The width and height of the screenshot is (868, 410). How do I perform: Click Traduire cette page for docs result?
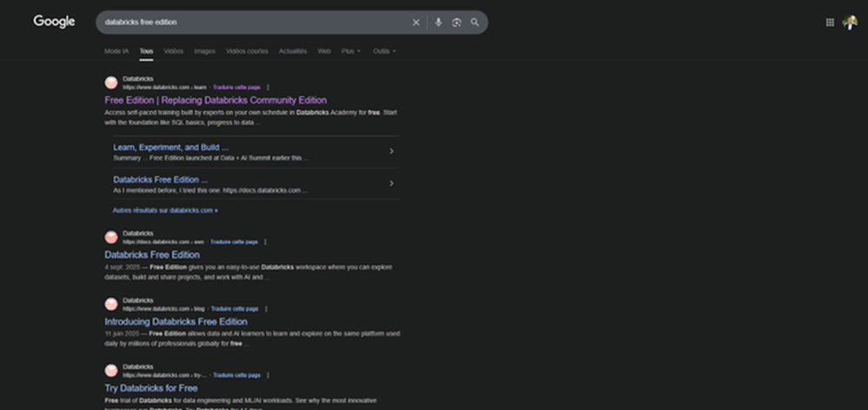[x=235, y=241]
